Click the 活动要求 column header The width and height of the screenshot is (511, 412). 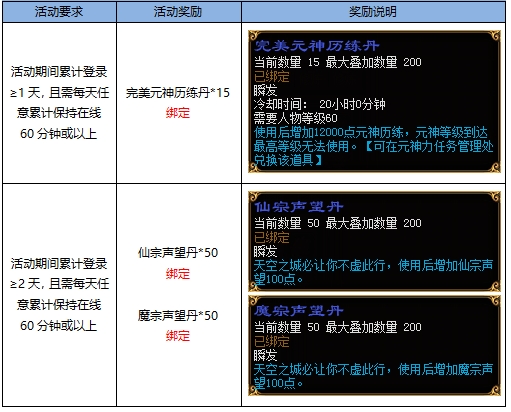tap(59, 12)
